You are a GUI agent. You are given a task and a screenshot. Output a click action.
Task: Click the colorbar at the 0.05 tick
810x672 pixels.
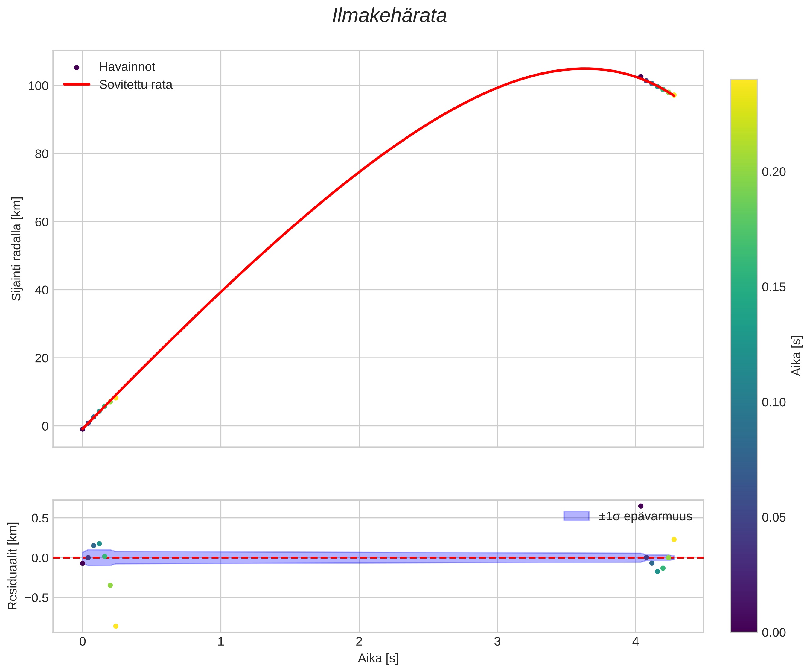pyautogui.click(x=744, y=517)
